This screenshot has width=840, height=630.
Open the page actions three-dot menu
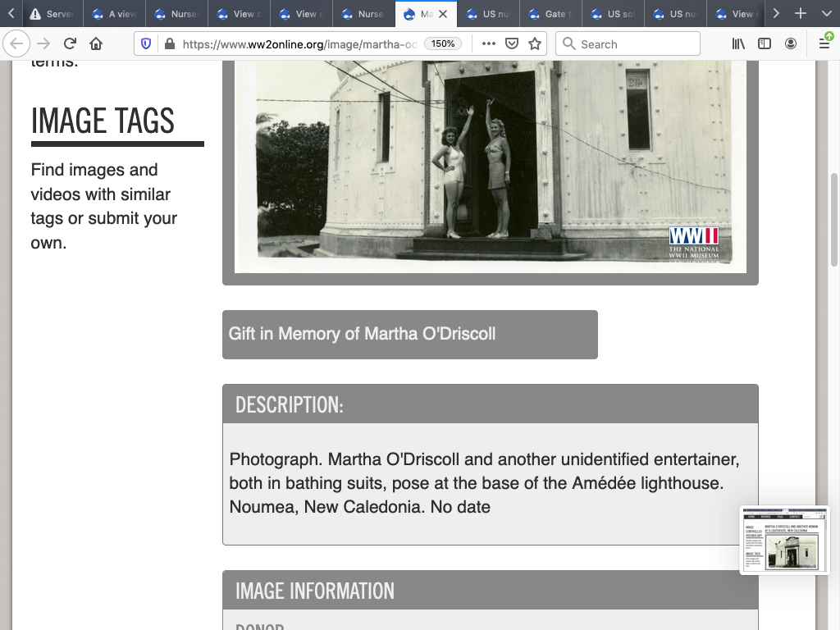tap(489, 43)
